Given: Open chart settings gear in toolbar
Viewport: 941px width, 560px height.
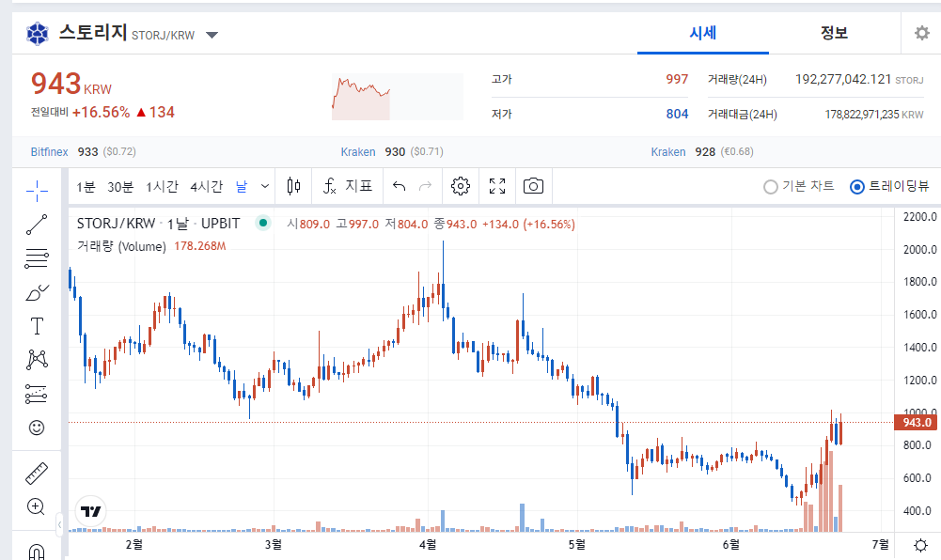Looking at the screenshot, I should 461,186.
